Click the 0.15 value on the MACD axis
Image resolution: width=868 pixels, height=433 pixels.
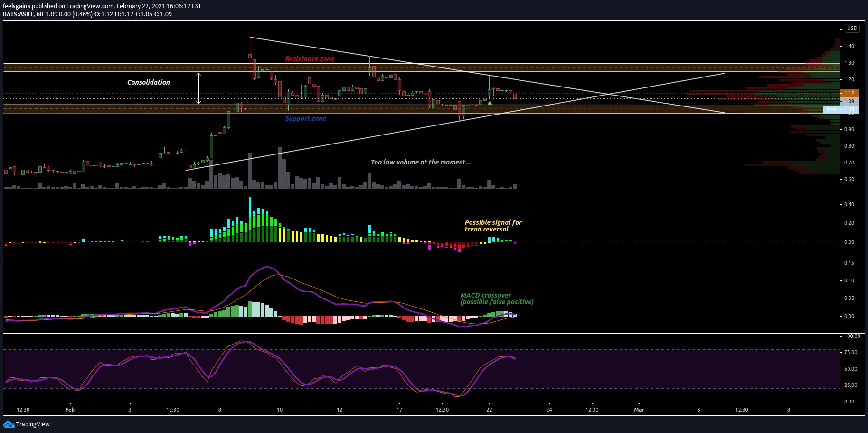click(849, 263)
